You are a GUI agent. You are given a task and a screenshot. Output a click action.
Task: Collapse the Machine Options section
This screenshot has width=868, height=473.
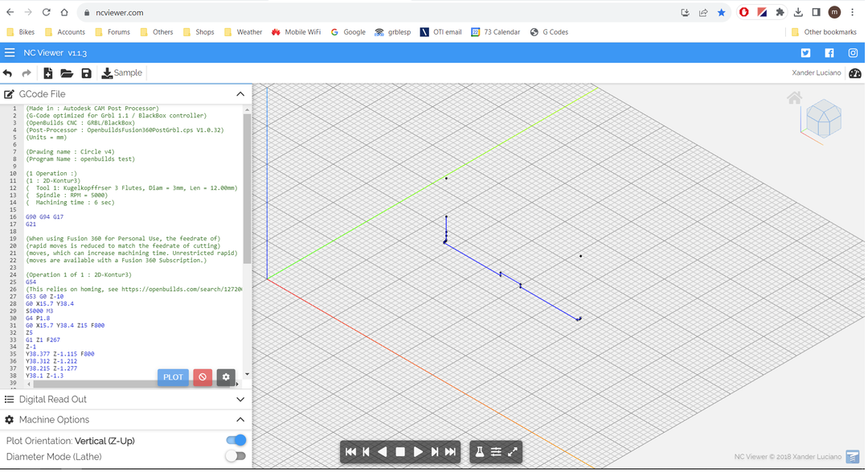pyautogui.click(x=240, y=420)
